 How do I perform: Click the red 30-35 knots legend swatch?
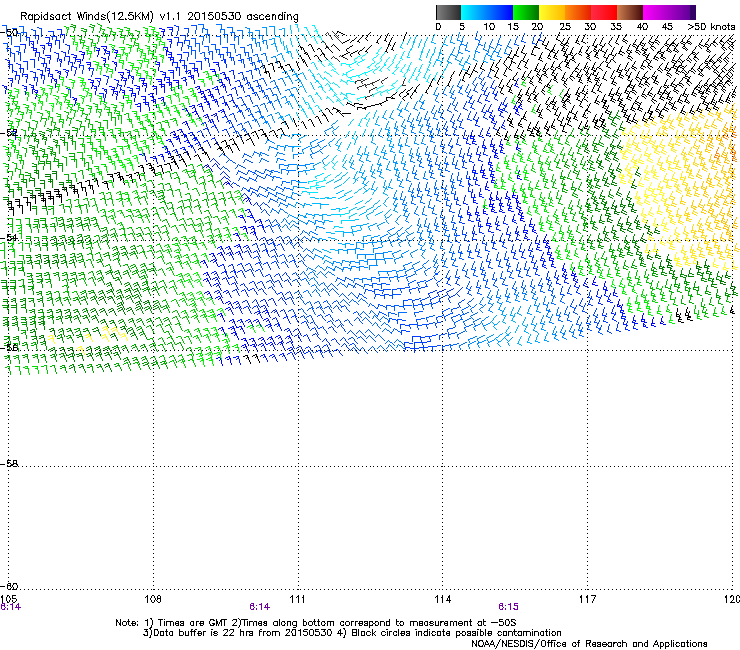coord(604,12)
